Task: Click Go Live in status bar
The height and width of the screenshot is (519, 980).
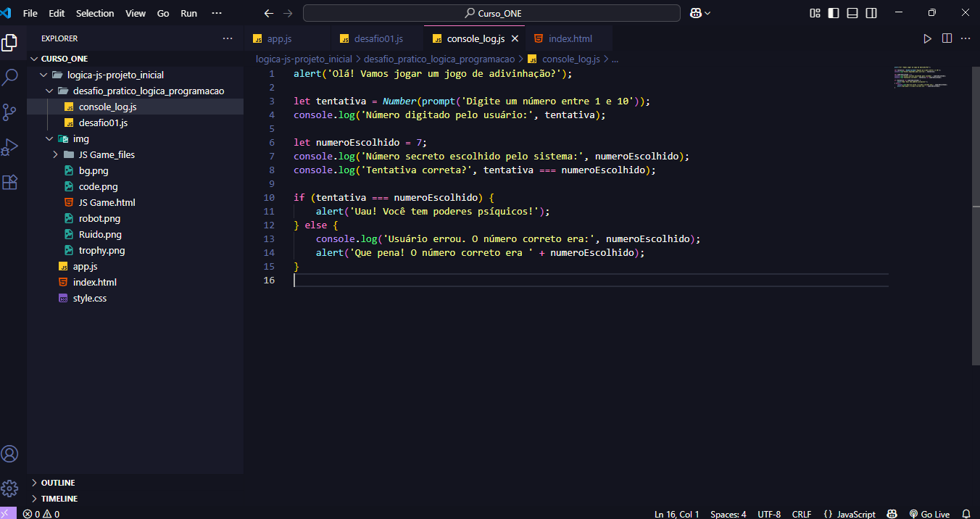Action: [929, 514]
